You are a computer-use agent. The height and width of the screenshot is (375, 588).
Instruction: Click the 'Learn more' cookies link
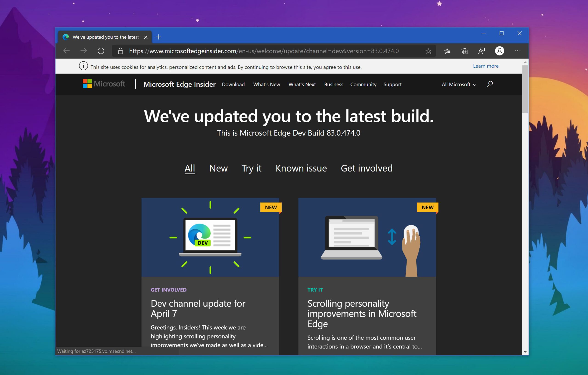pyautogui.click(x=486, y=66)
